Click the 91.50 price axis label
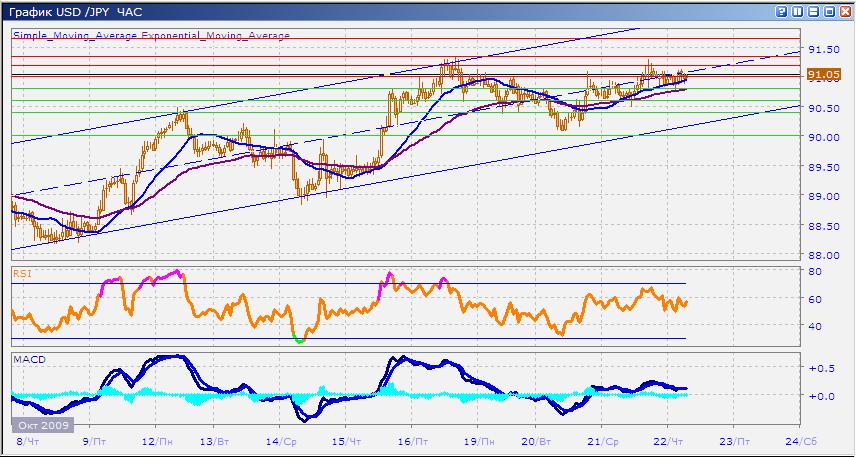Screen dimensions: 856x457 pos(823,49)
